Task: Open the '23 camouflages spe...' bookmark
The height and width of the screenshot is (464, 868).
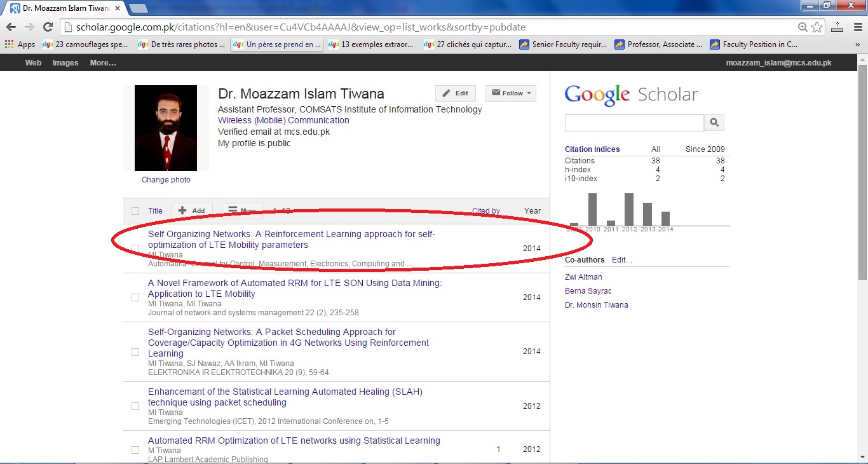Action: coord(85,44)
